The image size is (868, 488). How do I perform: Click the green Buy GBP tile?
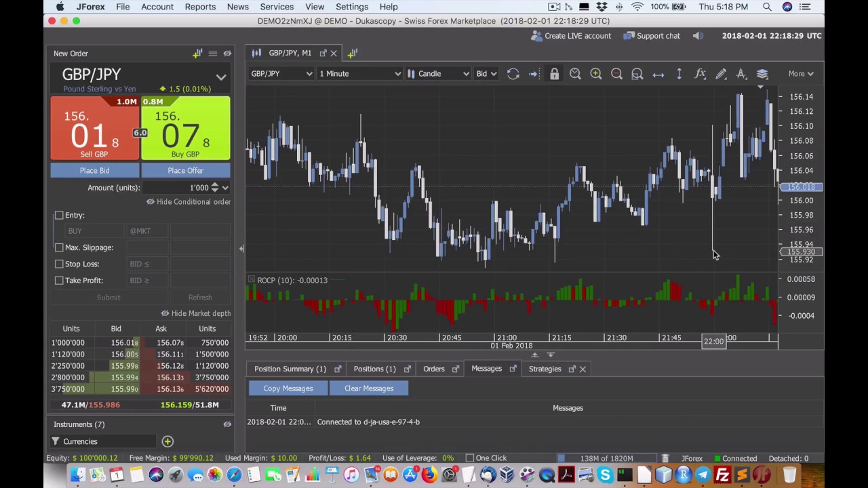click(x=186, y=129)
